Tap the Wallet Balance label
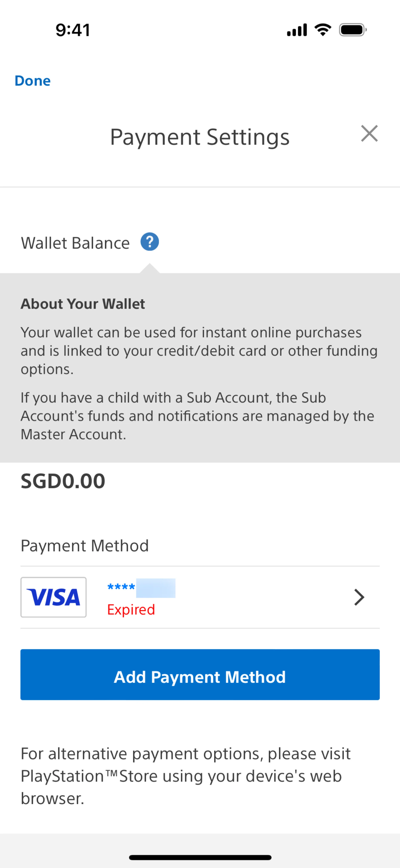This screenshot has width=400, height=868. click(x=75, y=243)
